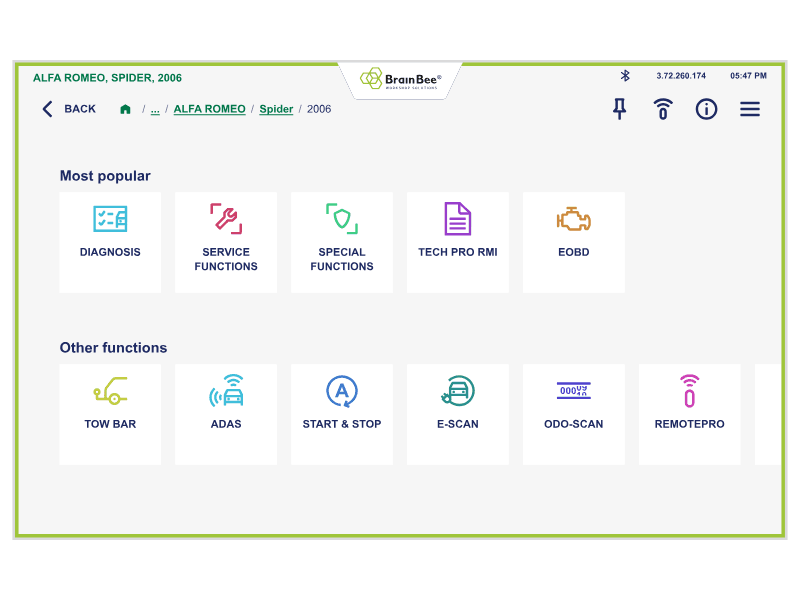Navigate to ALFA ROMEO breadcrumb link

click(209, 109)
